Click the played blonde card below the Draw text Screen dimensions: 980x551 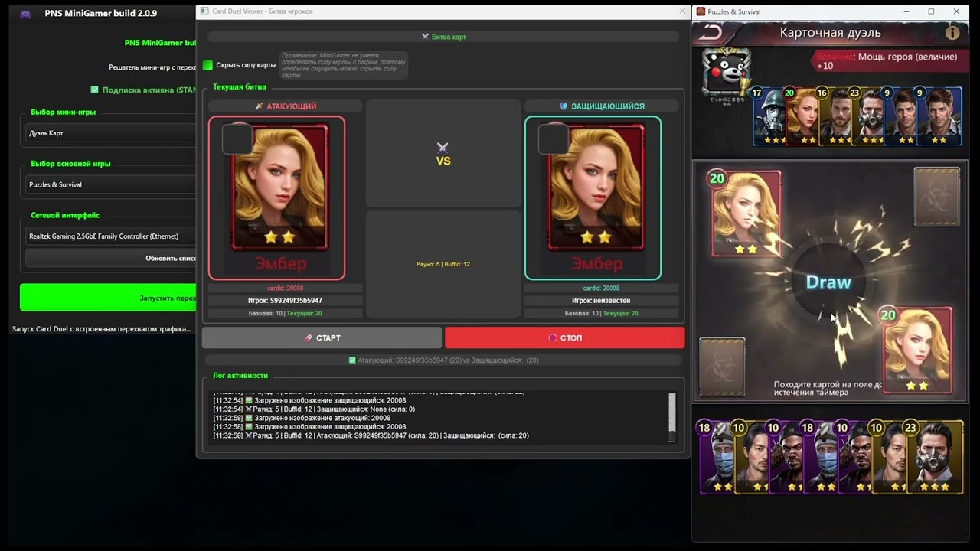point(917,350)
